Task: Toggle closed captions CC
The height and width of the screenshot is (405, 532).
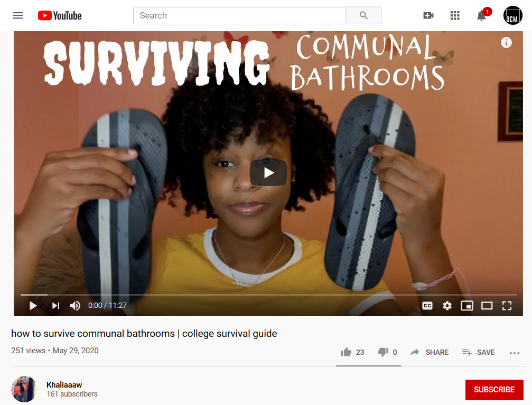Action: pyautogui.click(x=427, y=306)
